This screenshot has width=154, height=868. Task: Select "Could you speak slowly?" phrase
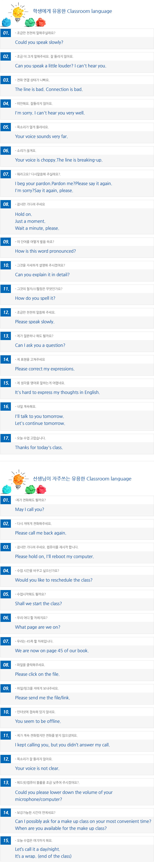(39, 43)
